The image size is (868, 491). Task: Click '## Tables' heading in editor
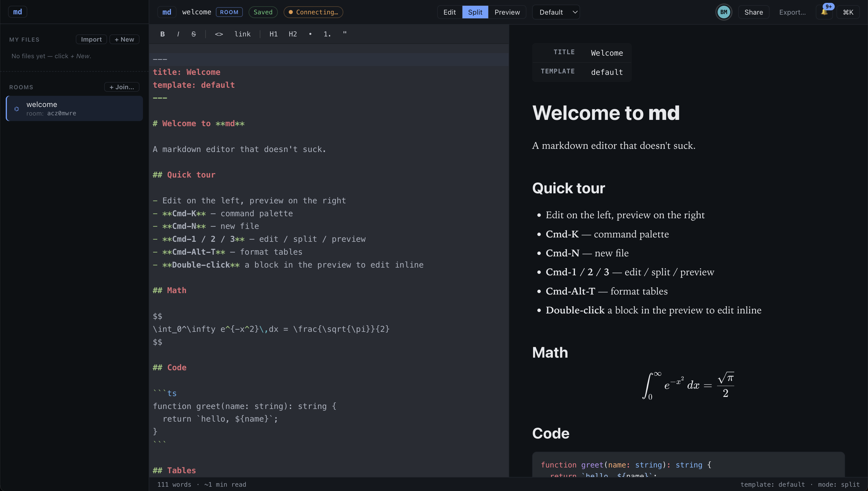(174, 470)
